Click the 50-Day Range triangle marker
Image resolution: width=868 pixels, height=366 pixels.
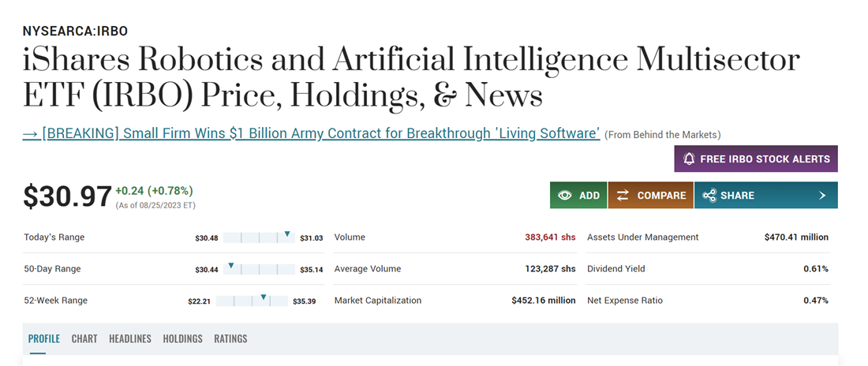click(230, 266)
